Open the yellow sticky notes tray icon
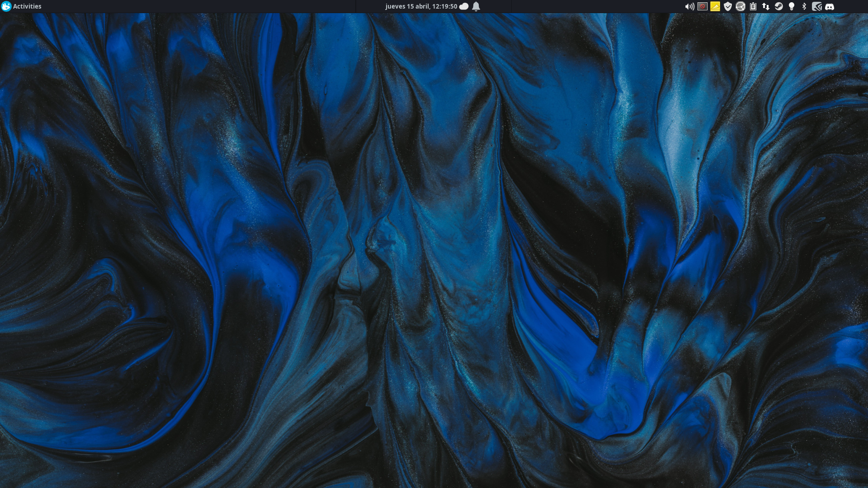The width and height of the screenshot is (868, 488). (715, 6)
